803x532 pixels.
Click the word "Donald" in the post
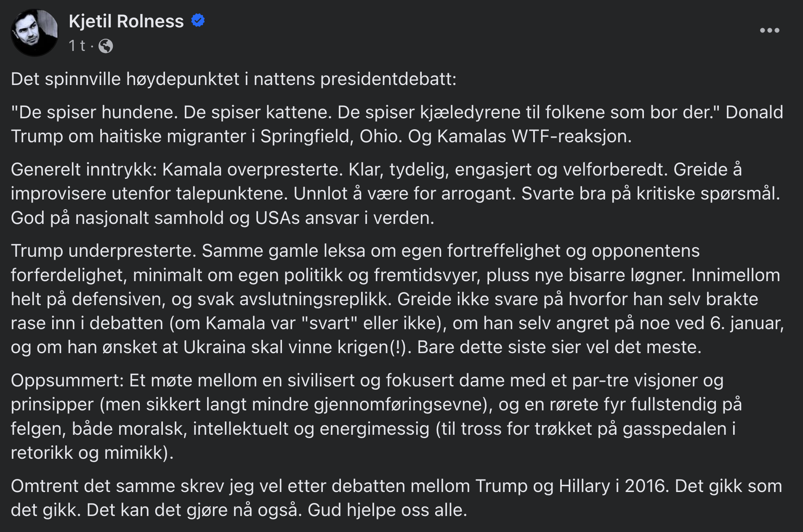754,112
